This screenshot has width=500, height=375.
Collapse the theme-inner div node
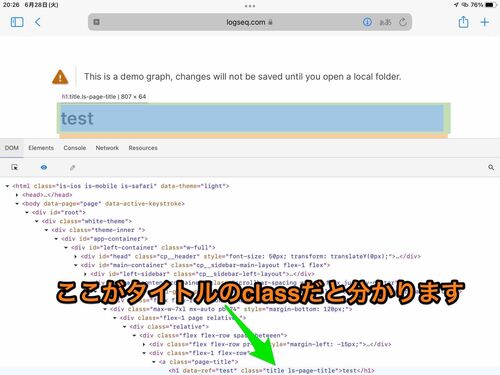click(x=46, y=230)
